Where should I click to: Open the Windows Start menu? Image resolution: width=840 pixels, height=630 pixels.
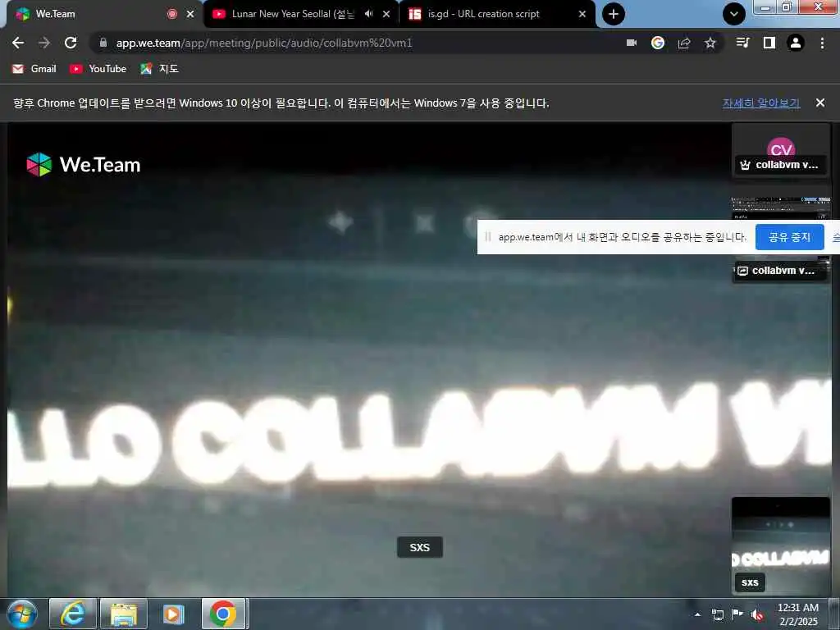point(22,614)
